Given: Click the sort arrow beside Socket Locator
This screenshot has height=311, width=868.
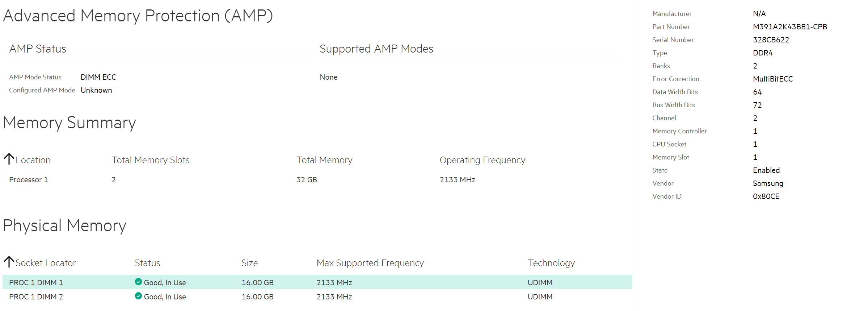Looking at the screenshot, I should point(9,262).
